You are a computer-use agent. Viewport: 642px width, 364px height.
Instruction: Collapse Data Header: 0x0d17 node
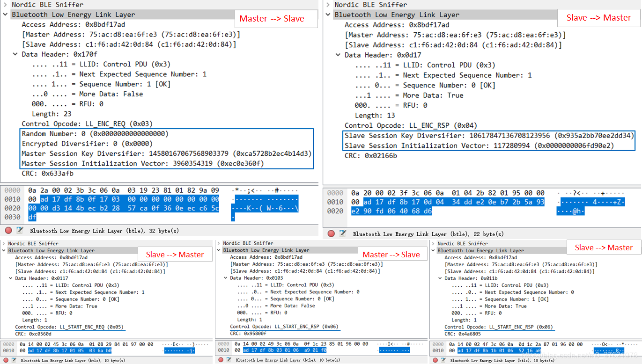point(338,55)
